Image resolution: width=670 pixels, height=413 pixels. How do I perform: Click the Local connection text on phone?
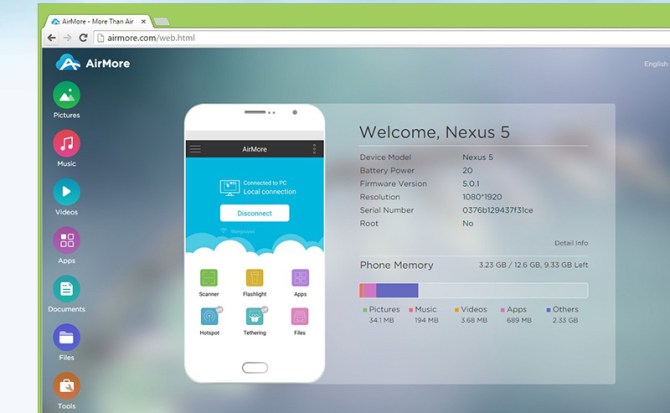pos(270,192)
